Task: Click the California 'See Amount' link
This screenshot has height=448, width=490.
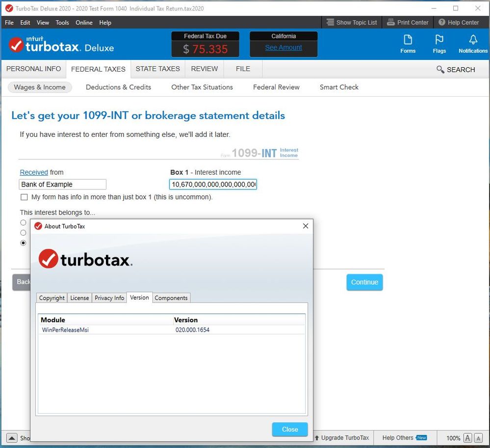Action: (284, 48)
